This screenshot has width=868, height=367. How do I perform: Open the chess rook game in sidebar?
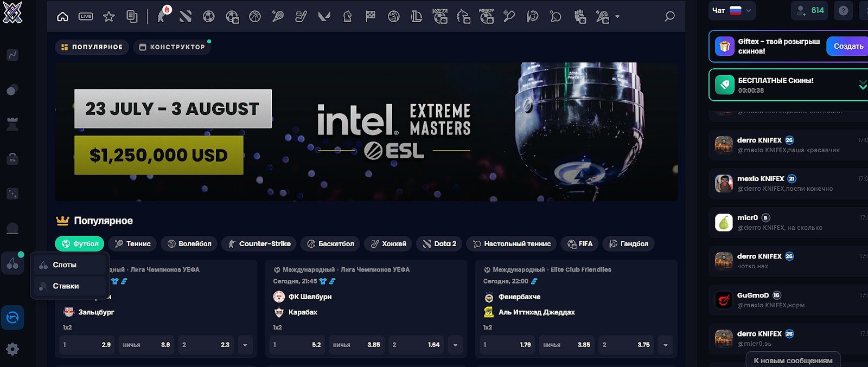[12, 124]
